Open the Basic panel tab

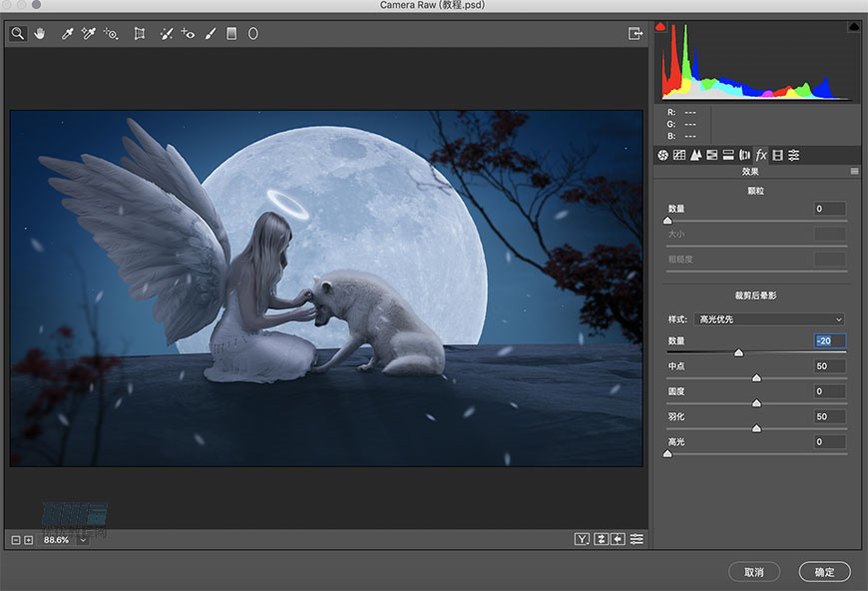click(x=662, y=155)
